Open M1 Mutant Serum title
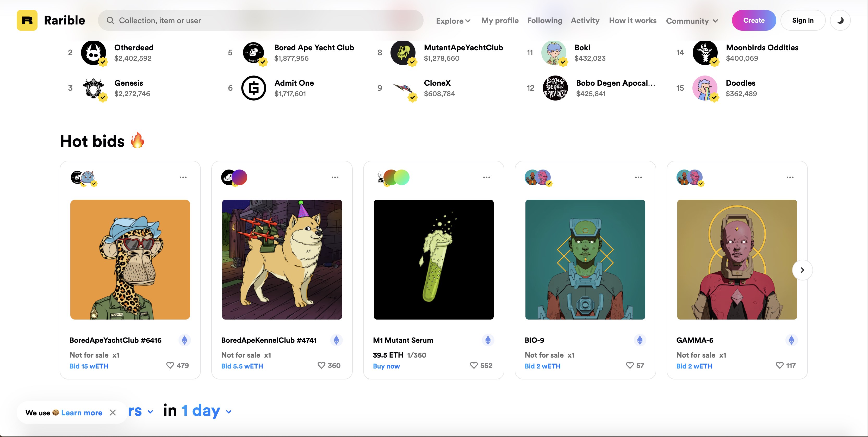Viewport: 868px width, 437px height. pyautogui.click(x=403, y=340)
